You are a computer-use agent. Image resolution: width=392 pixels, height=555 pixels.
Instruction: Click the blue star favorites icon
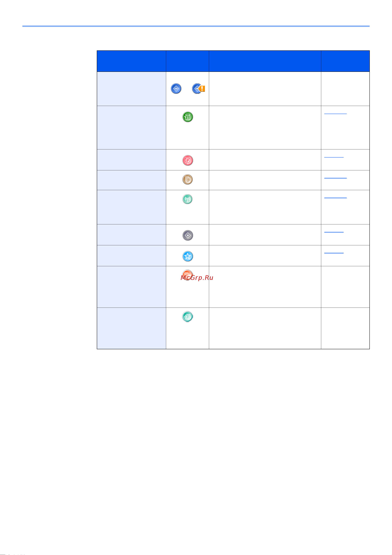(187, 256)
